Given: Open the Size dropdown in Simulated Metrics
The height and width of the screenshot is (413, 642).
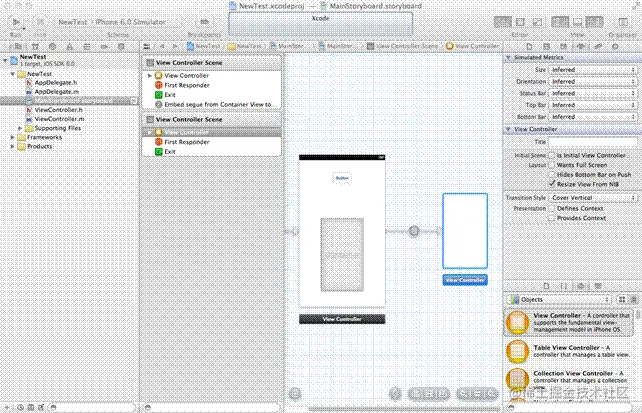Looking at the screenshot, I should point(592,70).
